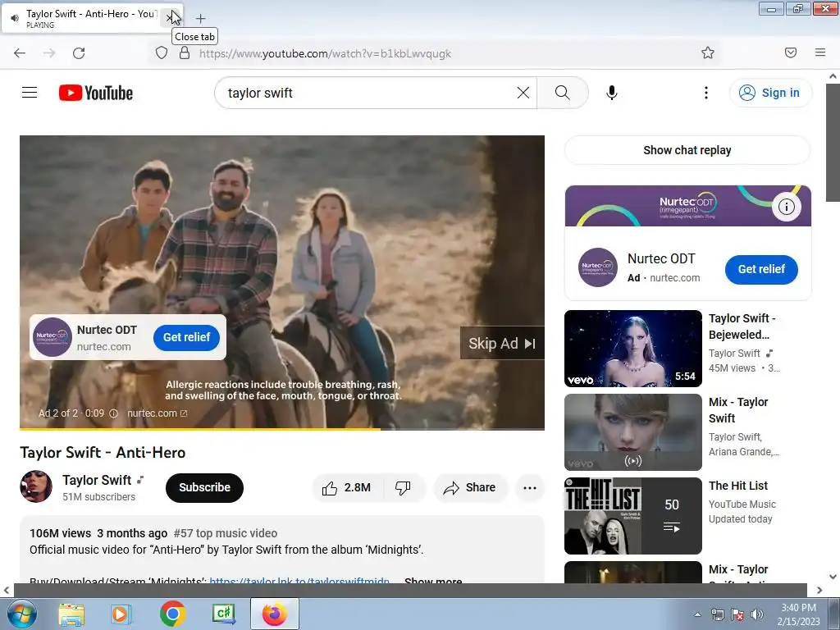The image size is (840, 630).
Task: Save page to Pocket icon
Action: tap(791, 52)
